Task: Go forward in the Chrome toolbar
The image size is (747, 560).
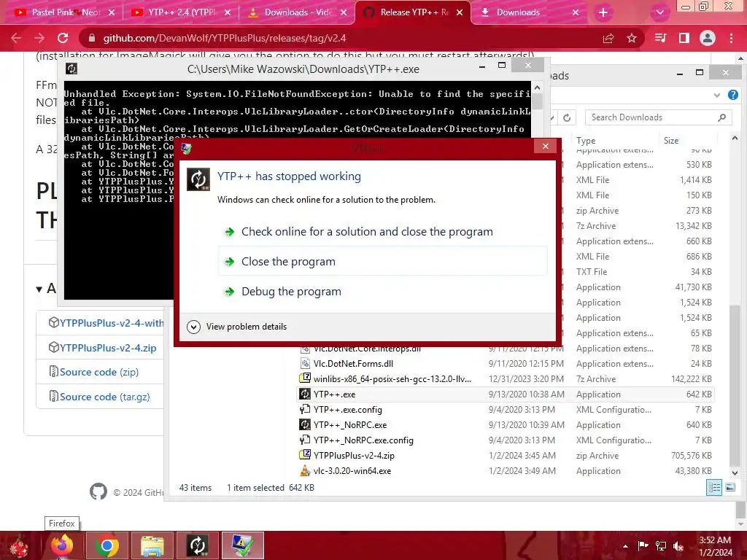Action: coord(39,38)
